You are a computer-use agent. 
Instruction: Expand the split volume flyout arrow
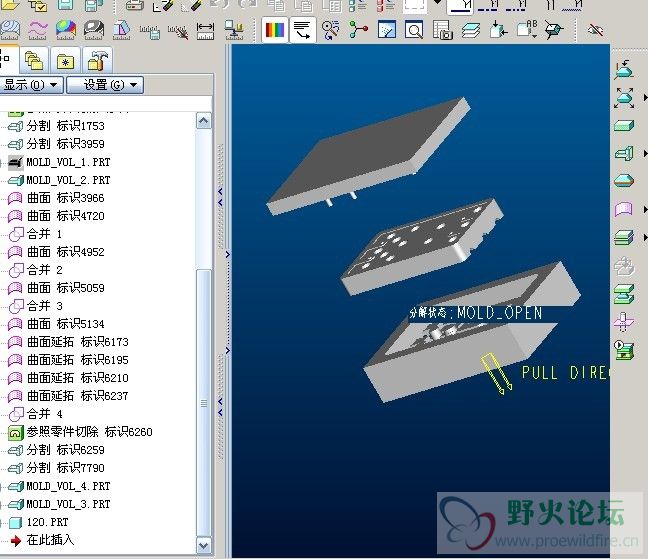645,238
